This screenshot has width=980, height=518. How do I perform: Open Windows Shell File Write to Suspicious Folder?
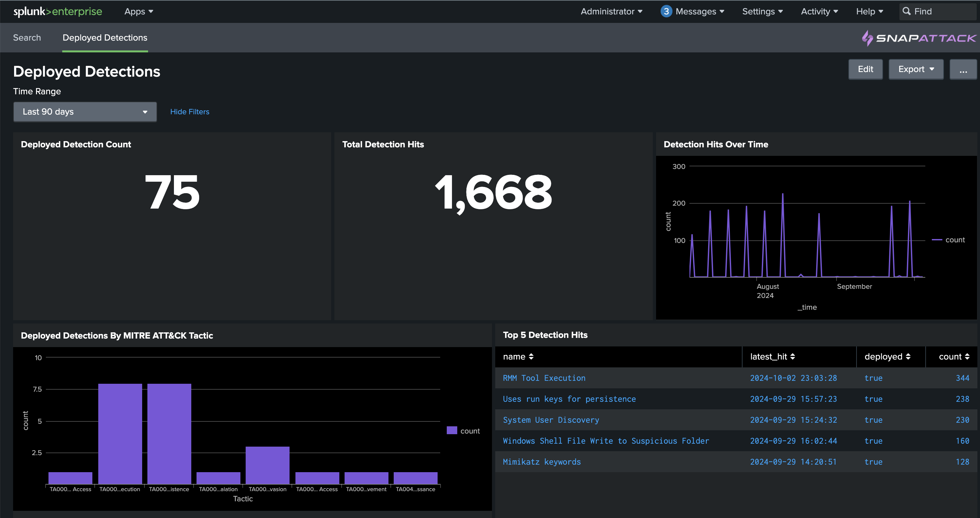click(x=606, y=441)
